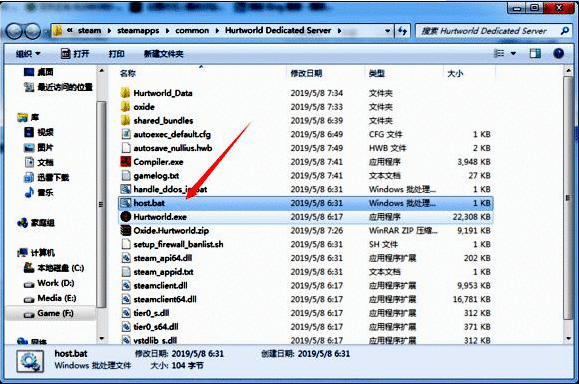This screenshot has width=579, height=384.
Task: Click the breadcrumb overflow chevron before steam
Action: tap(69, 31)
